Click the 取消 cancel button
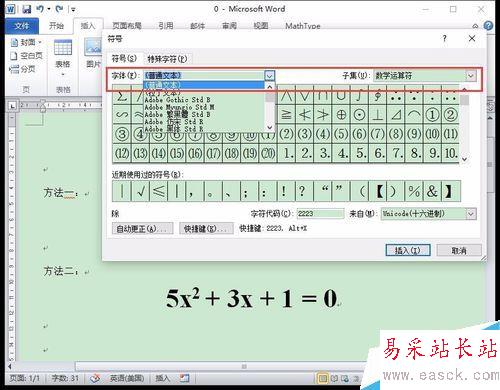500x390 pixels. [459, 250]
